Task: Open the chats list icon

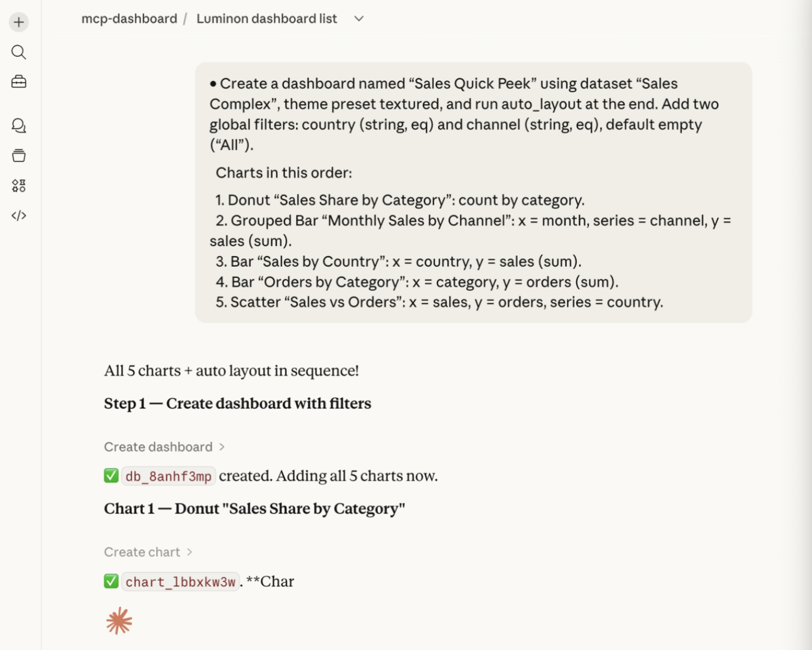Action: (19, 126)
